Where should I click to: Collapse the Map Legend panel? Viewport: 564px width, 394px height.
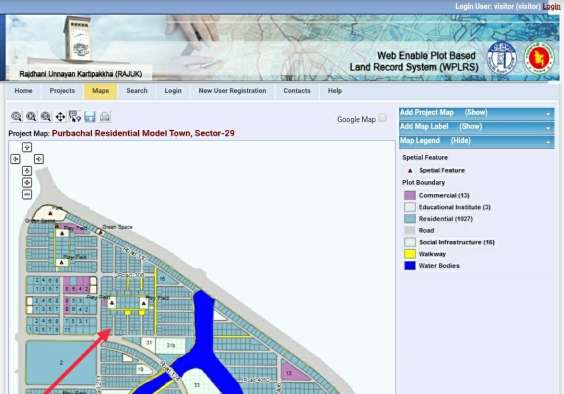click(x=477, y=141)
